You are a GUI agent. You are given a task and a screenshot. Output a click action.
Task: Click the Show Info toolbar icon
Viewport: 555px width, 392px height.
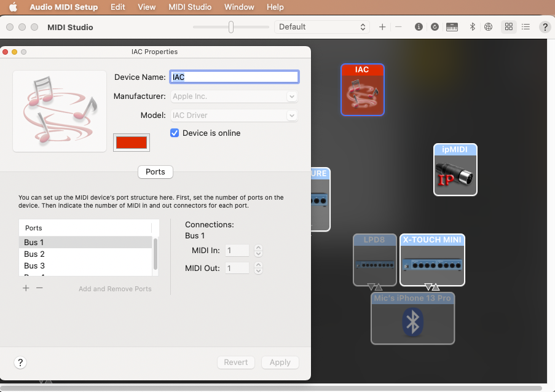pyautogui.click(x=419, y=27)
